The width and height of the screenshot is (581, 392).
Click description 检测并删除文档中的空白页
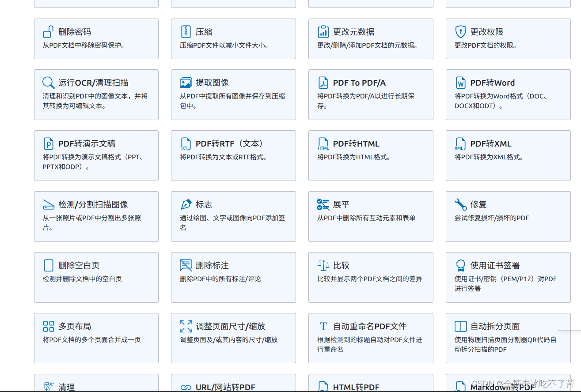coord(82,279)
